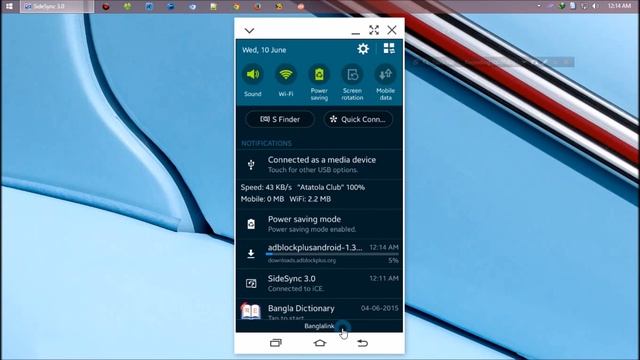The width and height of the screenshot is (640, 360).
Task: Open the taskbar volume speaker icon
Action: [x=596, y=6]
